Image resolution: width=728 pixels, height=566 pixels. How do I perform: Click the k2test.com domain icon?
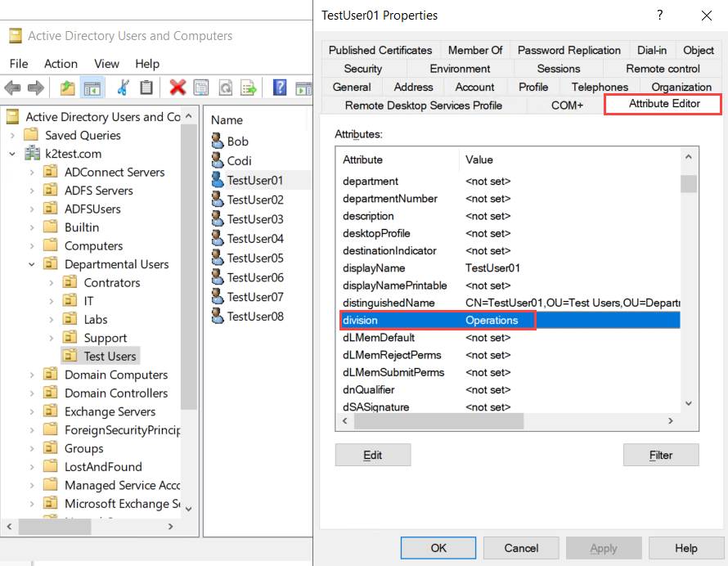pyautogui.click(x=32, y=153)
